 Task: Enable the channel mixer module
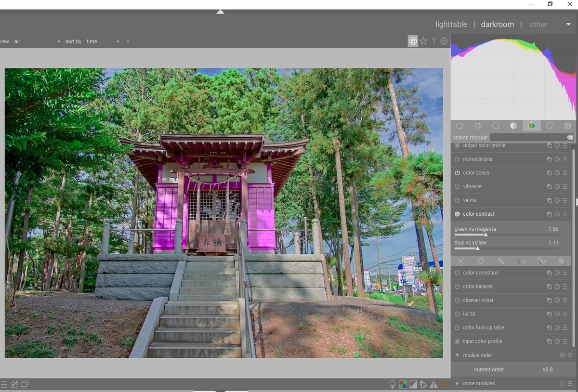click(457, 300)
